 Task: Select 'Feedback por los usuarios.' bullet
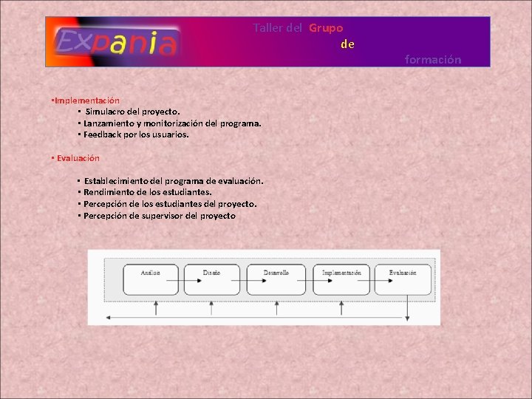(136, 134)
